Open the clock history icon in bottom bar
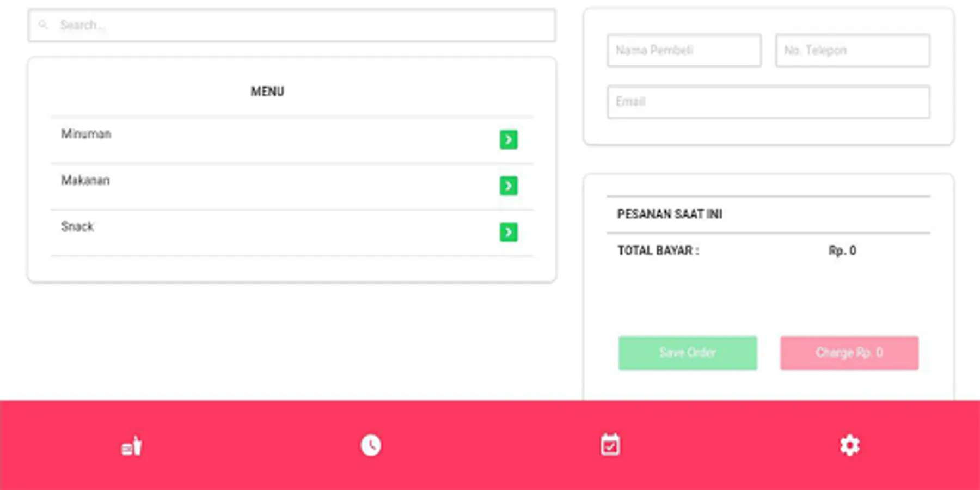Viewport: 980px width, 490px height. point(371,445)
